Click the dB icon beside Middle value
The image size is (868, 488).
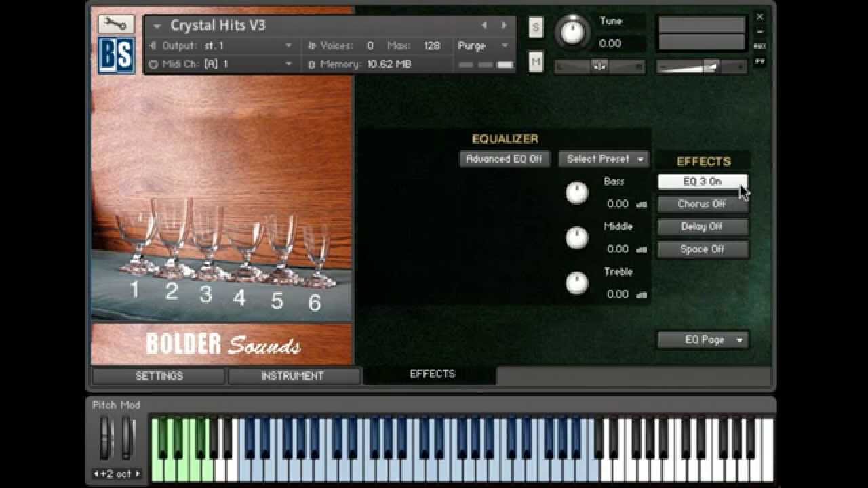[642, 249]
